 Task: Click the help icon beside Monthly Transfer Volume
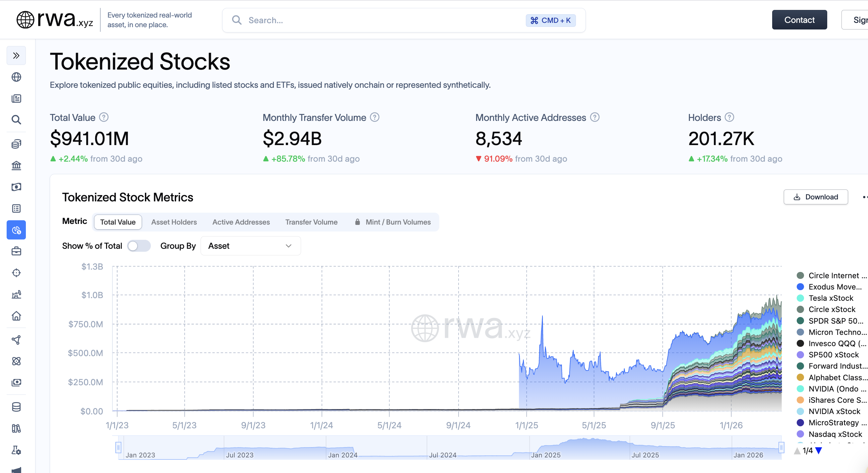point(375,117)
